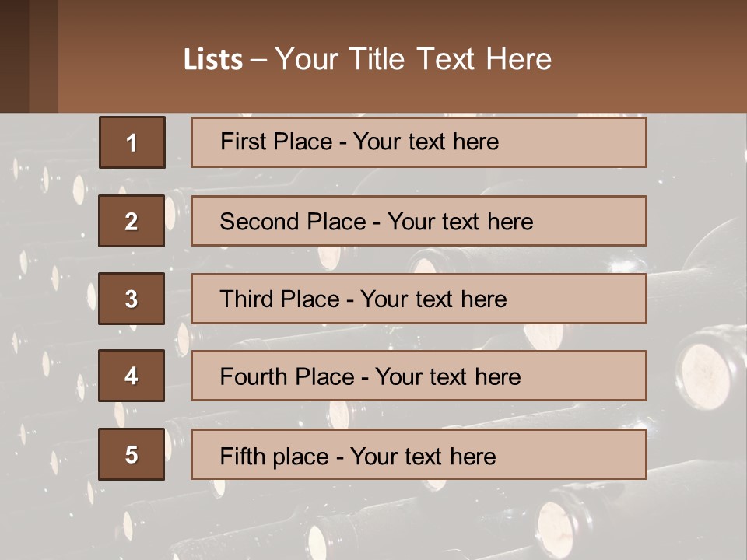
Task: Select the medium brown stripe beside it
Action: (44, 56)
